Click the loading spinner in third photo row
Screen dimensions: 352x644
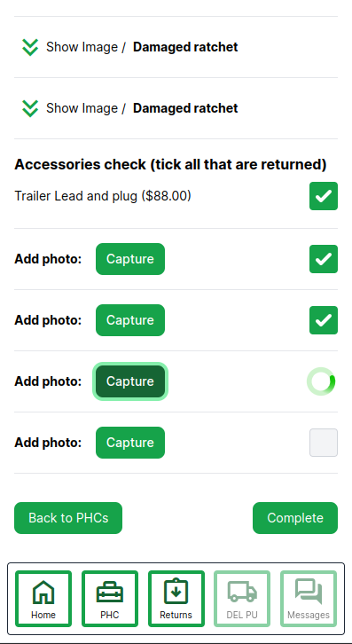click(322, 381)
